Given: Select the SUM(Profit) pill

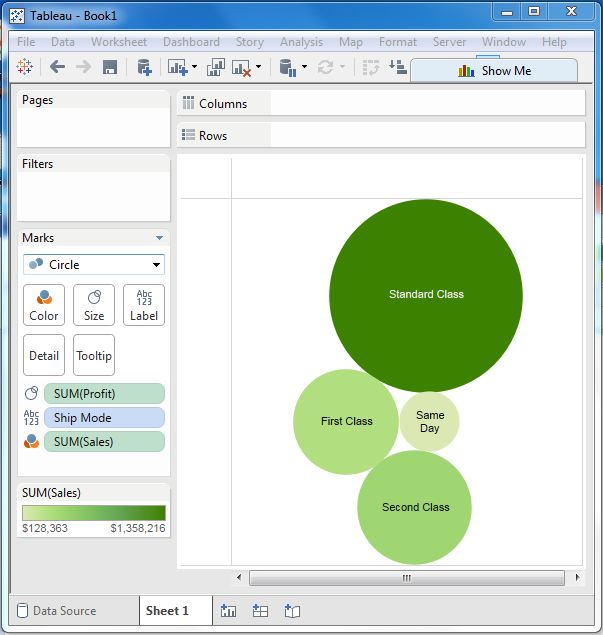Looking at the screenshot, I should [104, 394].
